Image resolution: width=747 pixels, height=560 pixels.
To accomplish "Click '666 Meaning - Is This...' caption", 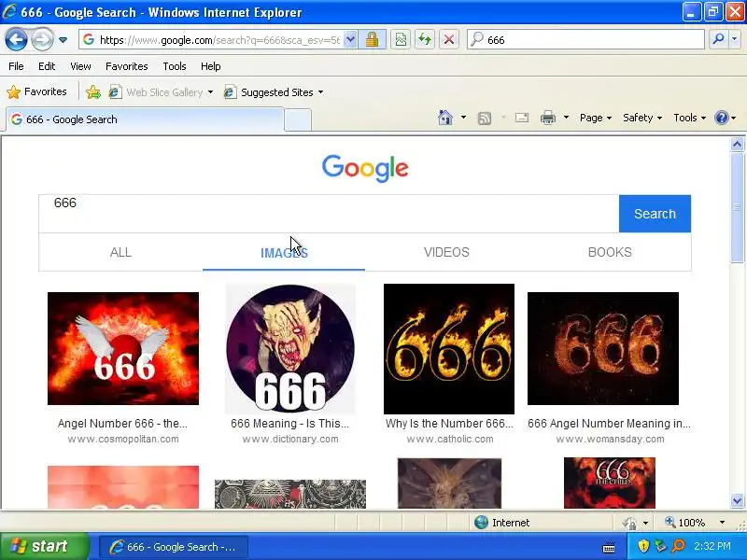I will pos(289,424).
